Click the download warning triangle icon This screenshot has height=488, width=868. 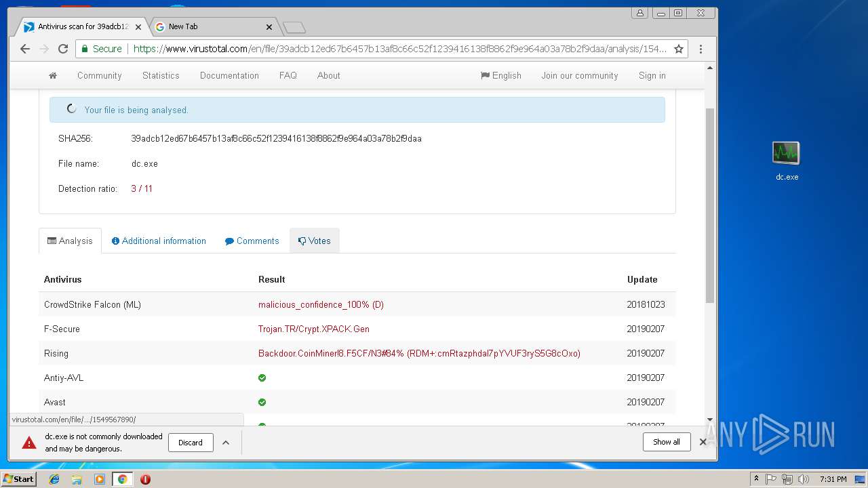coord(29,443)
